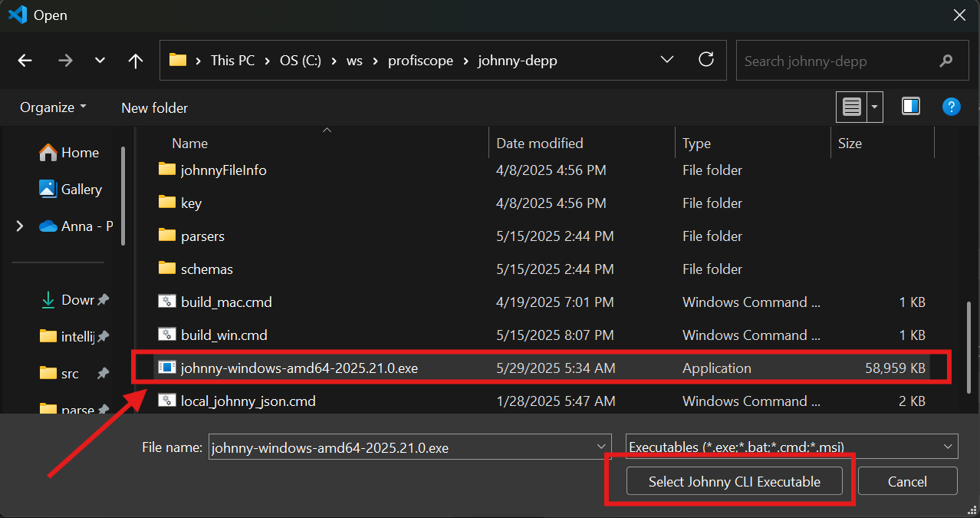Change the view layout icon

click(x=851, y=107)
